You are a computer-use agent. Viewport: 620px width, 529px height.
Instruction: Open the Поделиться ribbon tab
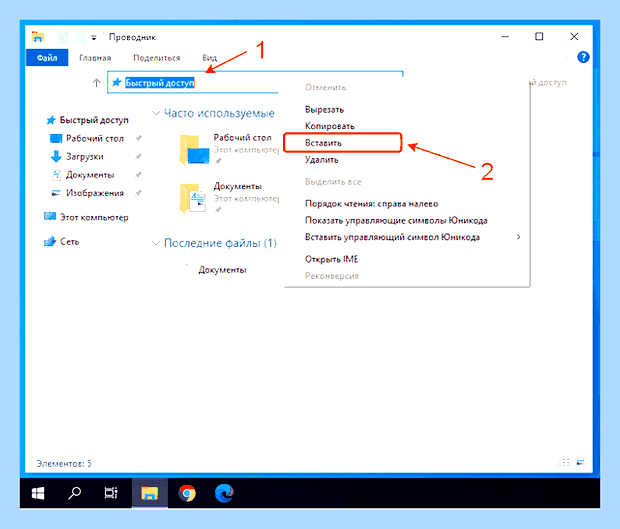point(157,58)
